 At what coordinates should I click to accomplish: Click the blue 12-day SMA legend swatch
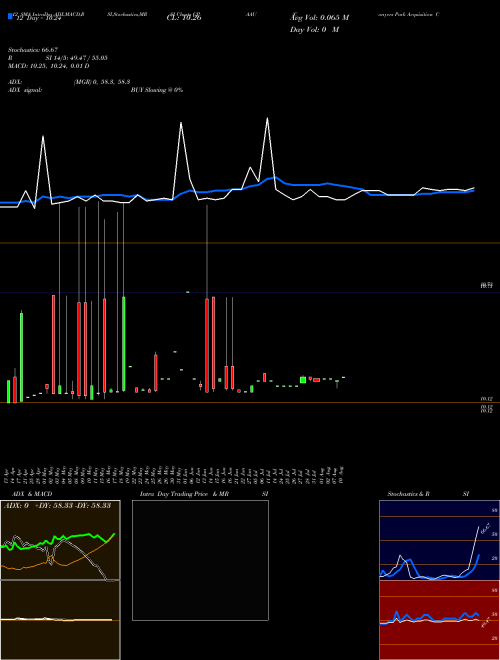[x=10, y=16]
